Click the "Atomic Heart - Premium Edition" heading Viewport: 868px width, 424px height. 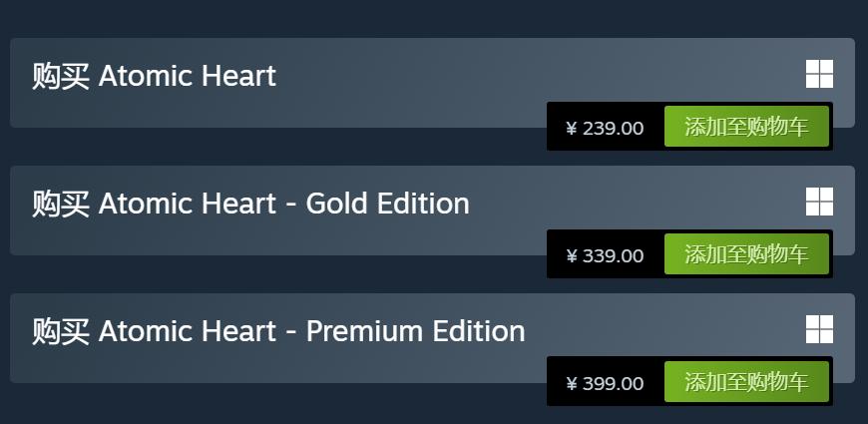click(x=278, y=331)
